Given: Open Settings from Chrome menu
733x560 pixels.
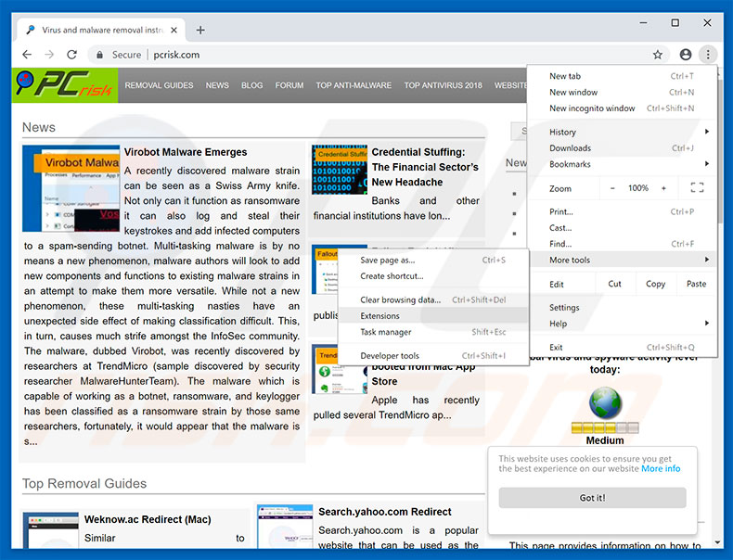Looking at the screenshot, I should [x=623, y=307].
